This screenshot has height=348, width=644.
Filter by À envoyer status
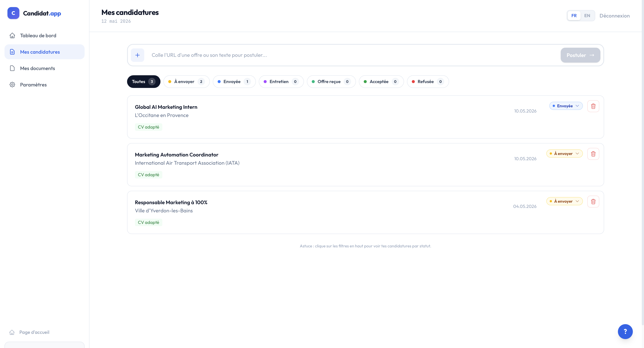(x=187, y=81)
